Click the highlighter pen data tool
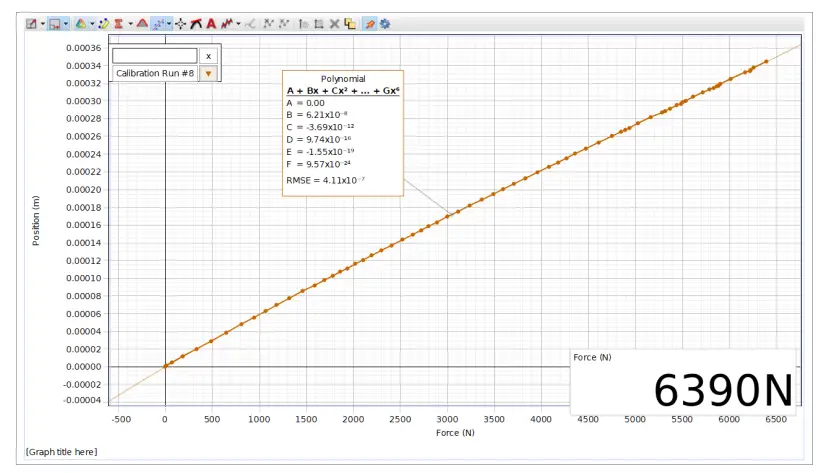This screenshot has width=818, height=473. tap(104, 24)
